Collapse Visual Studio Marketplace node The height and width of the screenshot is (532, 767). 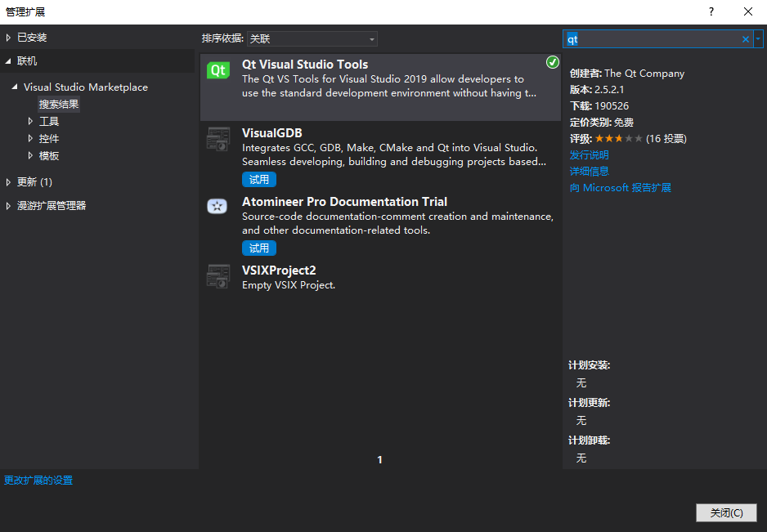pos(16,87)
